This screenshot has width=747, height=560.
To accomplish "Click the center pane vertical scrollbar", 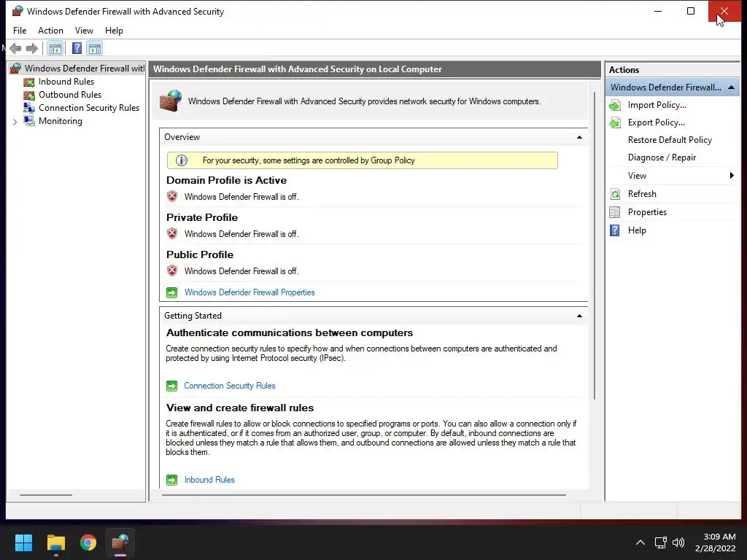I will pos(595,245).
